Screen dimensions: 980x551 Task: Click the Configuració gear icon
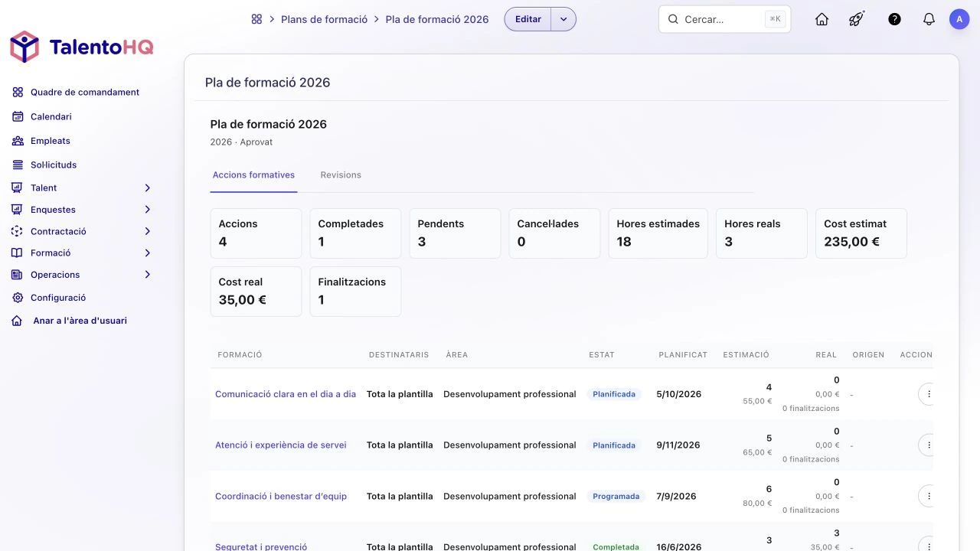tap(18, 298)
